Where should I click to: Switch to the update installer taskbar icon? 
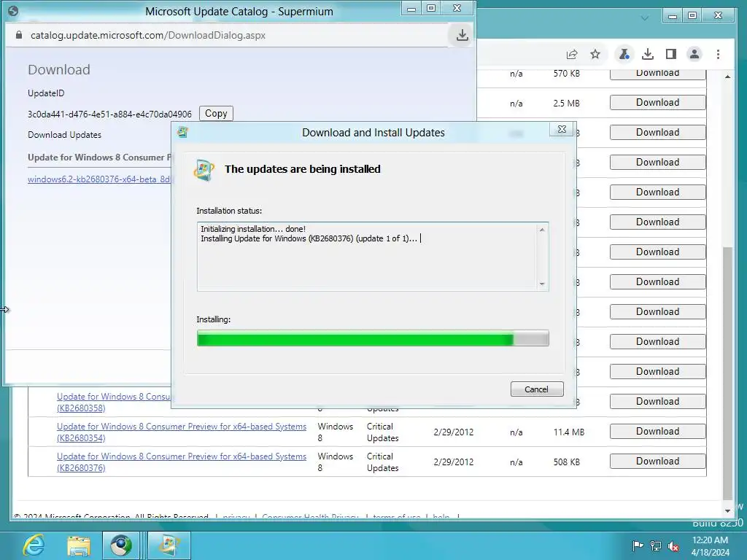tap(169, 545)
